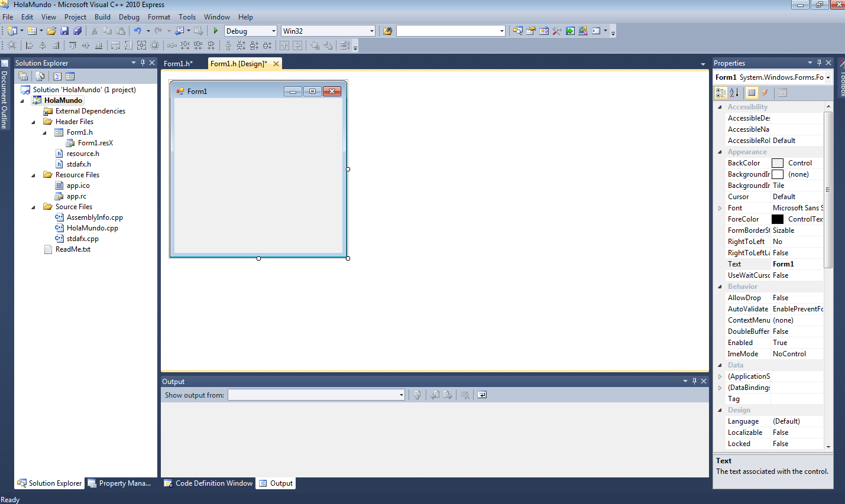
Task: Open Solution Explorer from the toolbar icon
Action: [x=518, y=31]
